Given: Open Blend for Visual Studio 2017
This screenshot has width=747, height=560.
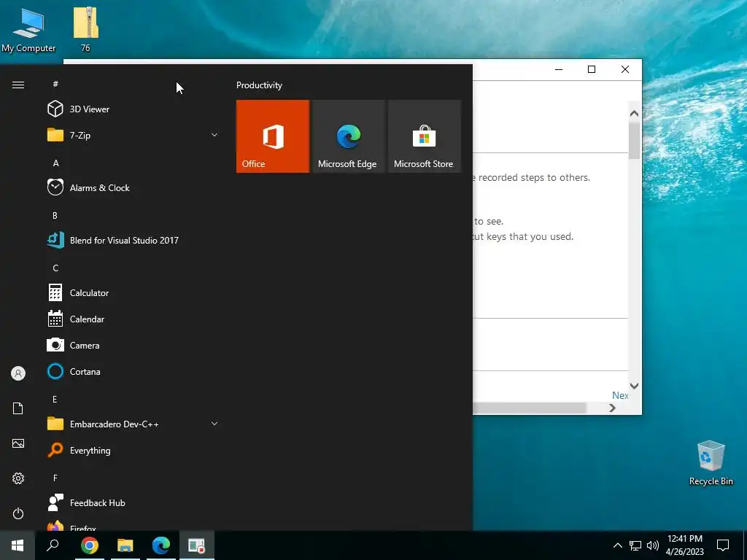Looking at the screenshot, I should point(133,240).
